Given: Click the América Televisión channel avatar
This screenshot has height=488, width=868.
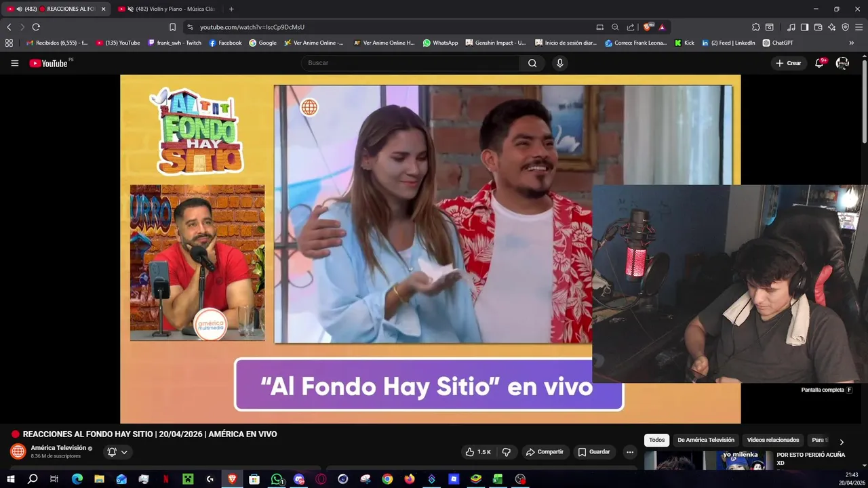Looking at the screenshot, I should point(18,451).
